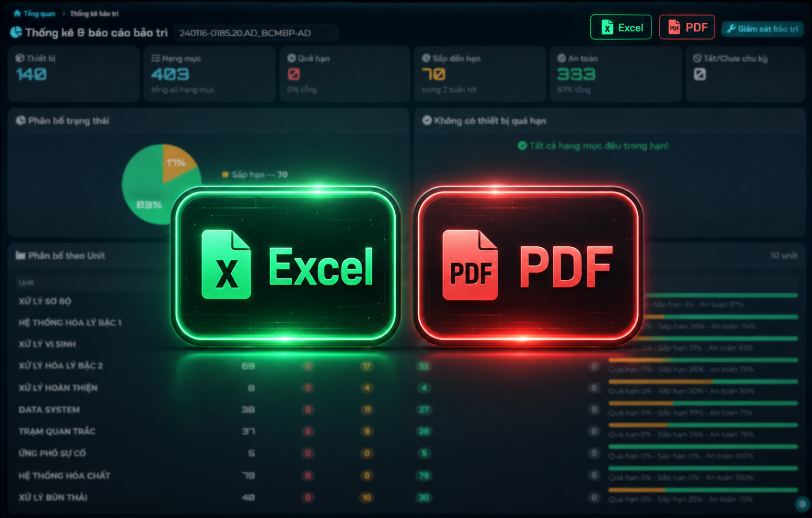
Task: Click the green 30 badge in XỬ LÝ BÙN THẢI row
Action: point(424,497)
